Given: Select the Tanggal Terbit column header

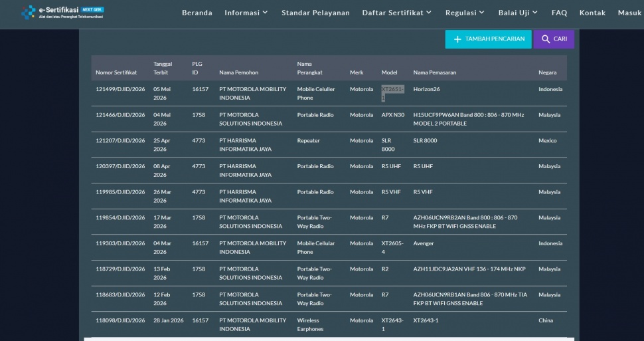Looking at the screenshot, I should pos(163,68).
